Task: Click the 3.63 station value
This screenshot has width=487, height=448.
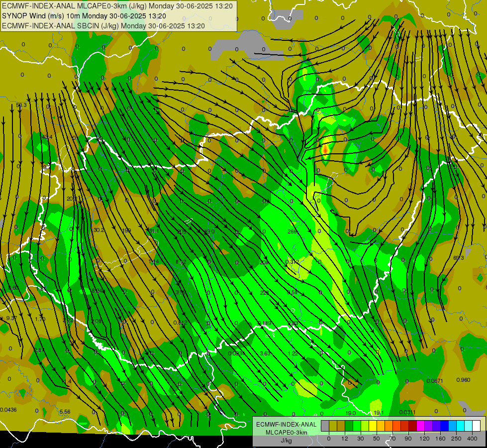Action: pos(265,353)
